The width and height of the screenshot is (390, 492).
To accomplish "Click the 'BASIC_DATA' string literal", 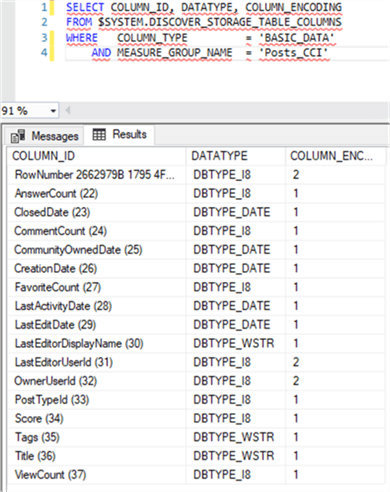I will pos(297,38).
